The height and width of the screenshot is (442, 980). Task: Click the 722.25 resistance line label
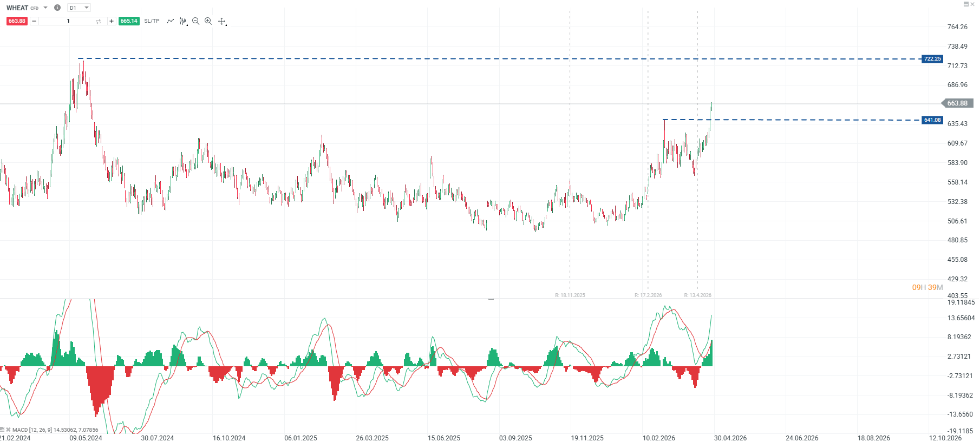(x=932, y=59)
